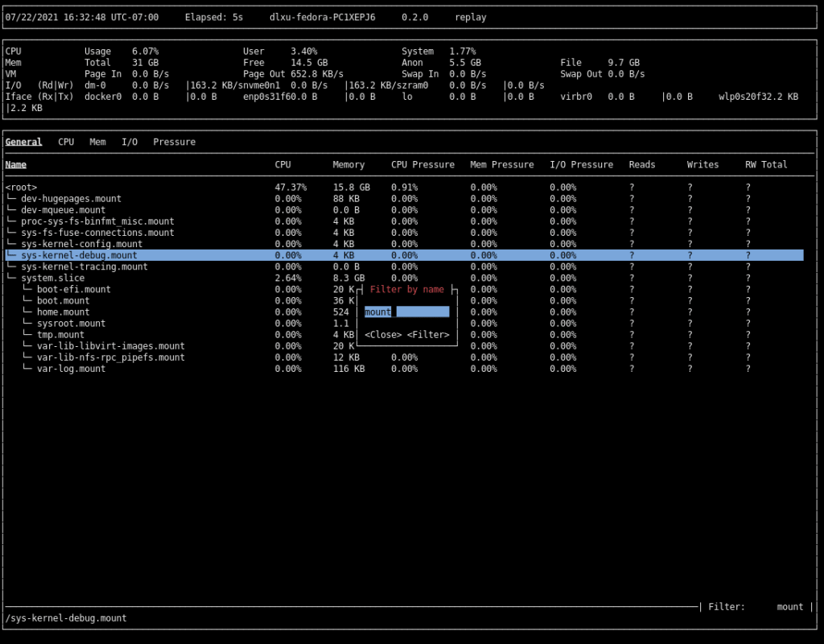Select the sys-kernel-tracing.mount row
824x644 pixels.
(x=84, y=266)
